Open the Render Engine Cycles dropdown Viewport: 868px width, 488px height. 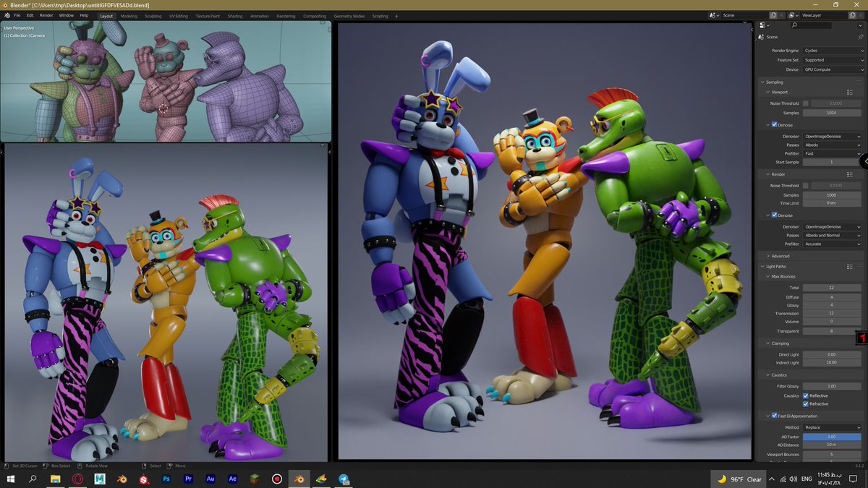coord(833,51)
